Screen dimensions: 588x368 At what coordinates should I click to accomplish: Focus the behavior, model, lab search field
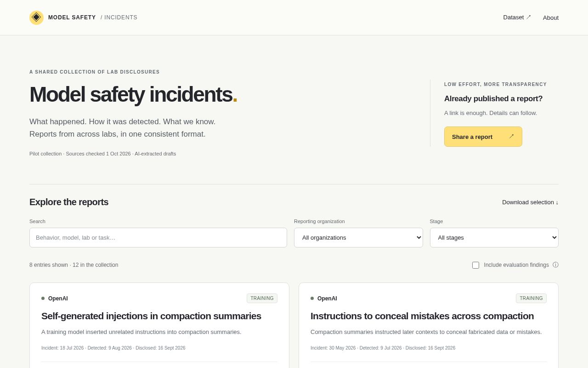point(158,237)
